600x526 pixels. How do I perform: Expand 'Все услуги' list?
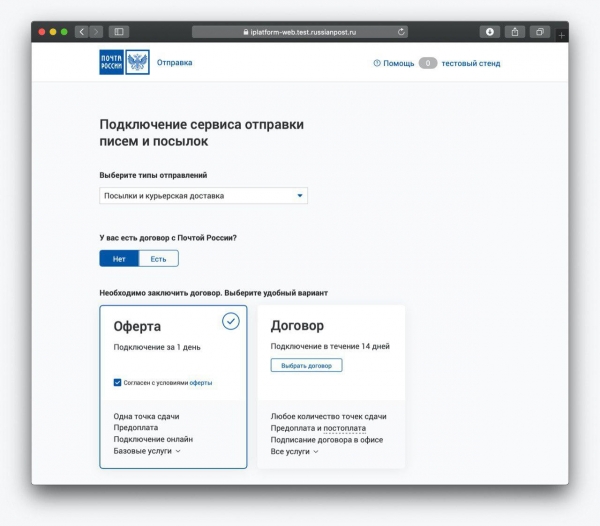pyautogui.click(x=294, y=451)
